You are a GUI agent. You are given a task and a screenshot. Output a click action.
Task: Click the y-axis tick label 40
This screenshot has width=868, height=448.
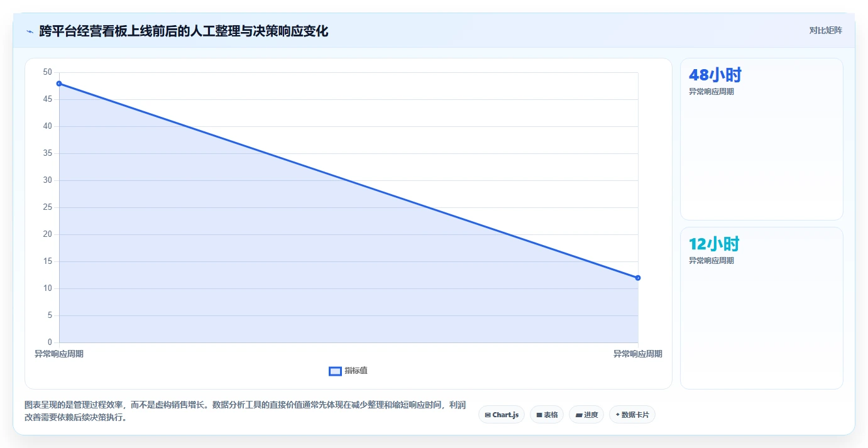48,126
